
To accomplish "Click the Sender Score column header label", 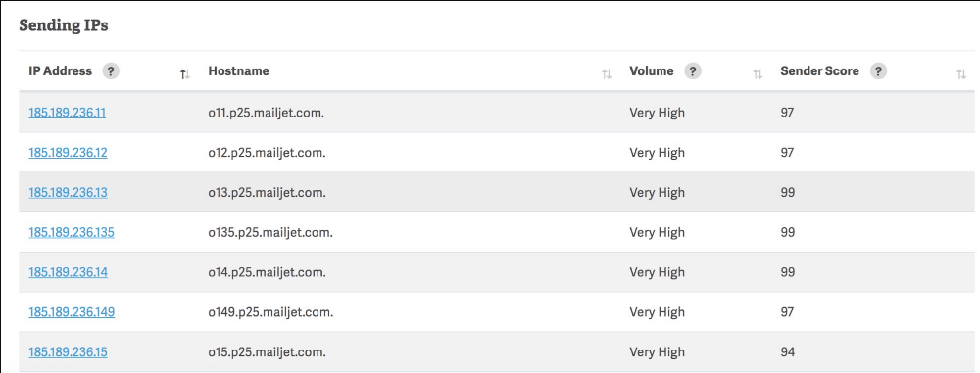I will tap(819, 71).
